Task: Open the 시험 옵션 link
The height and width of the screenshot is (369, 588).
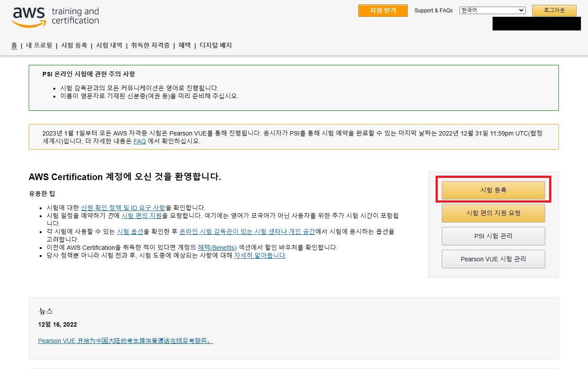Action: click(x=130, y=231)
